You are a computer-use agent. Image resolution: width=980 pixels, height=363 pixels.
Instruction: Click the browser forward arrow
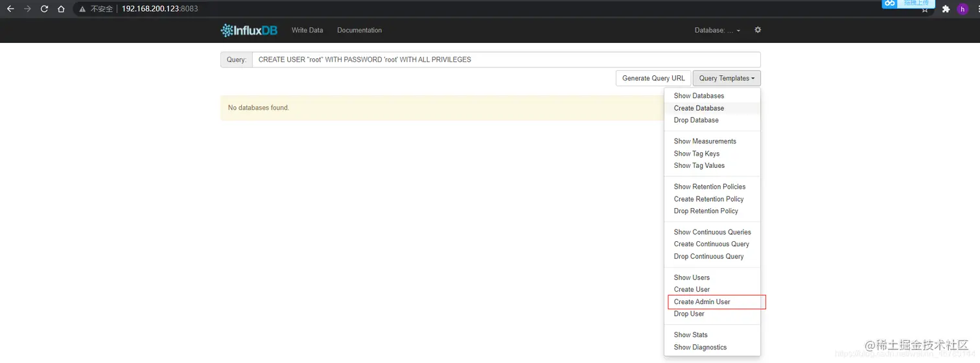(27, 9)
